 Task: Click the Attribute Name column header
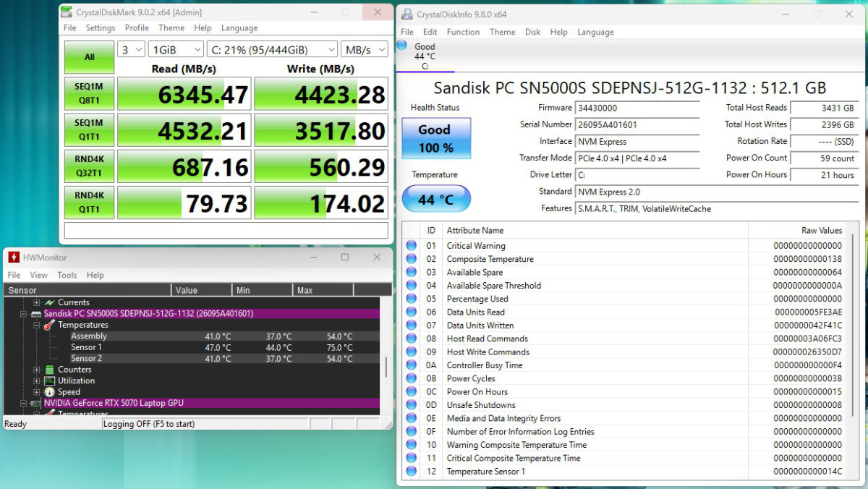click(595, 230)
